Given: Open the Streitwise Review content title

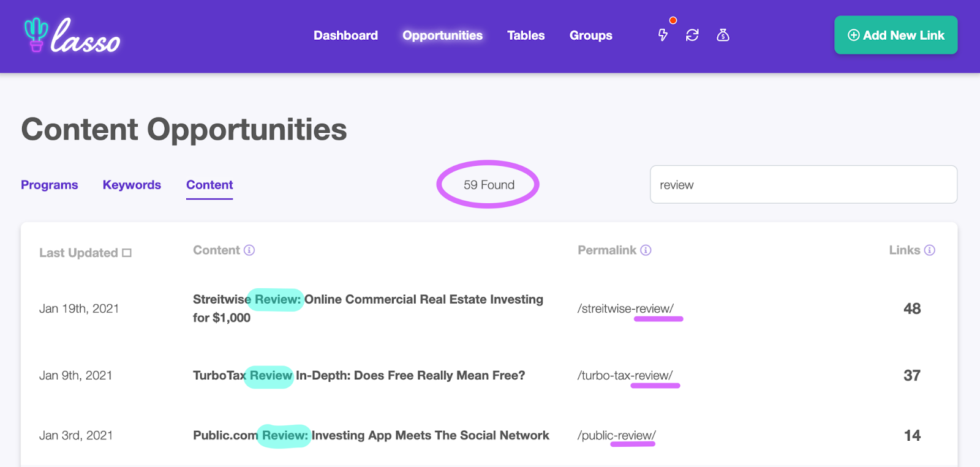Looking at the screenshot, I should coord(368,308).
